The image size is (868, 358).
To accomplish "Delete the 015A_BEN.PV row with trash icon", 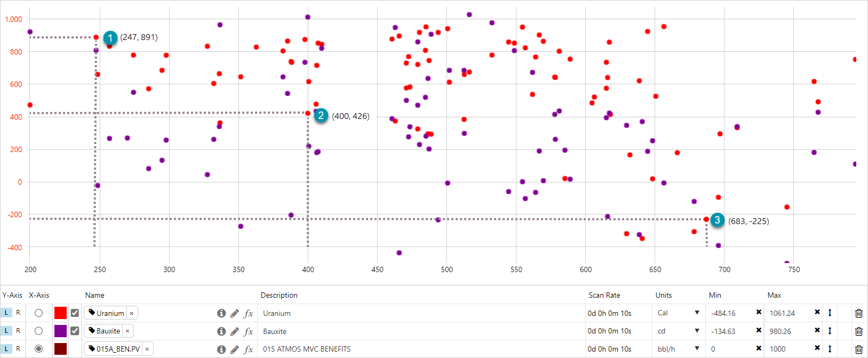I will (x=858, y=349).
